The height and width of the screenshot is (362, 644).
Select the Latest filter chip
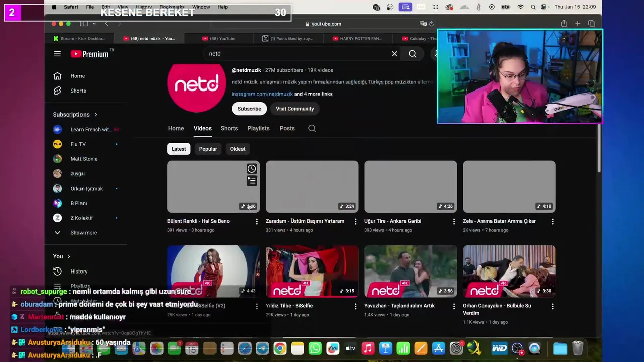pyautogui.click(x=179, y=149)
